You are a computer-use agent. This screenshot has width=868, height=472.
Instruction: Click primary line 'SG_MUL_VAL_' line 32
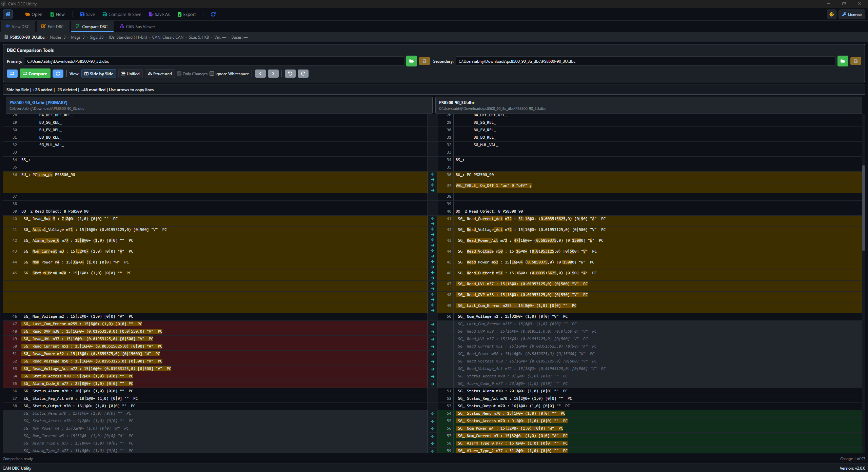click(x=52, y=145)
